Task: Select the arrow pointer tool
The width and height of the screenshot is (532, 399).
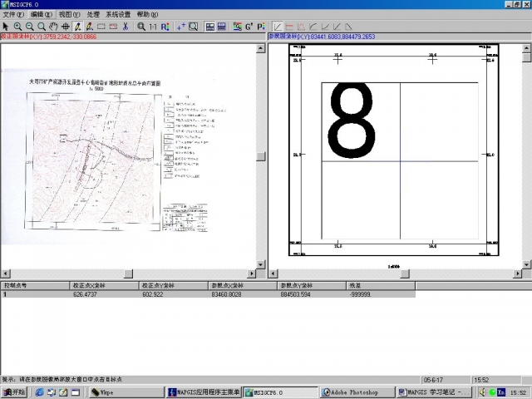Action: [6, 27]
